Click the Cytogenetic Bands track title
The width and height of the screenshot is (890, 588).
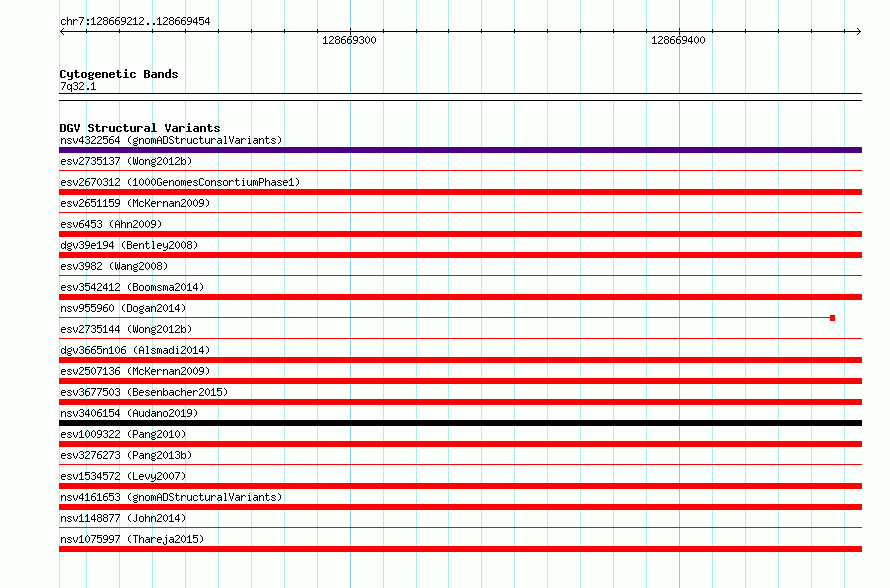[x=119, y=74]
